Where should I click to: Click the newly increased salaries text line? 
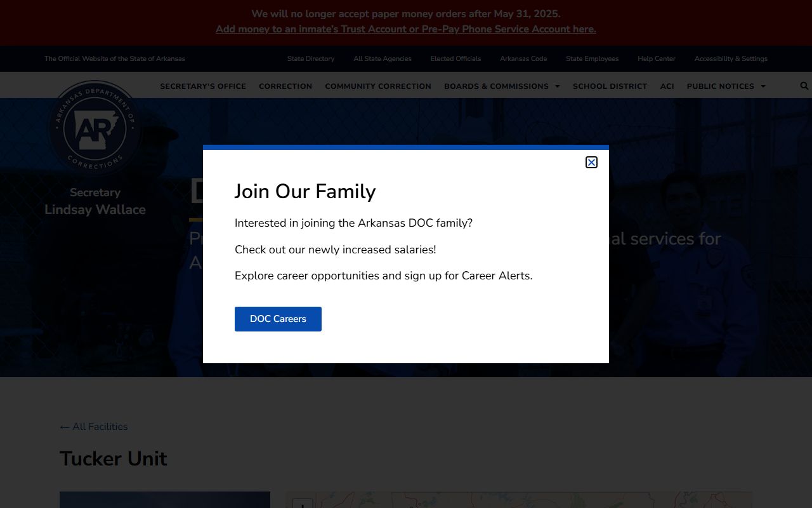pos(336,250)
